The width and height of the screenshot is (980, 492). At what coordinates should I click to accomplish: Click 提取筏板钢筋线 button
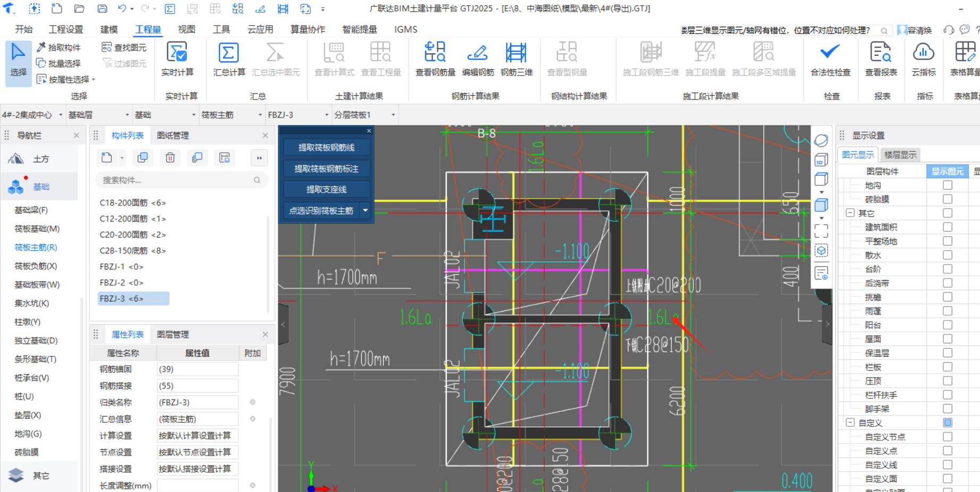[326, 147]
